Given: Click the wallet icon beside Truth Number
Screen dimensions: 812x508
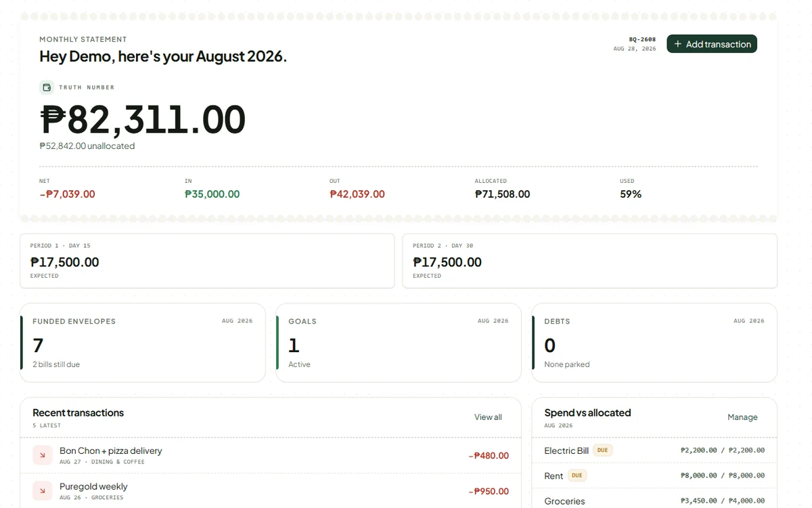Looking at the screenshot, I should click(47, 87).
